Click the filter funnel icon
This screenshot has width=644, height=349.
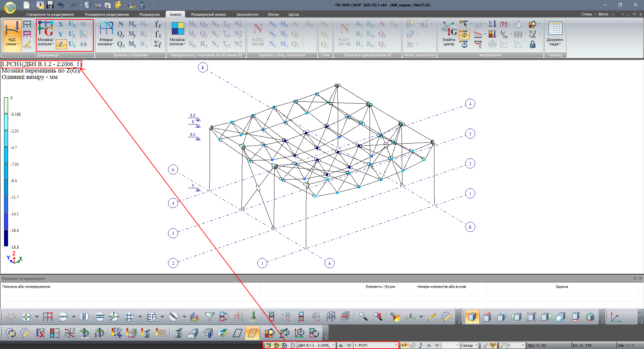[x=210, y=316]
